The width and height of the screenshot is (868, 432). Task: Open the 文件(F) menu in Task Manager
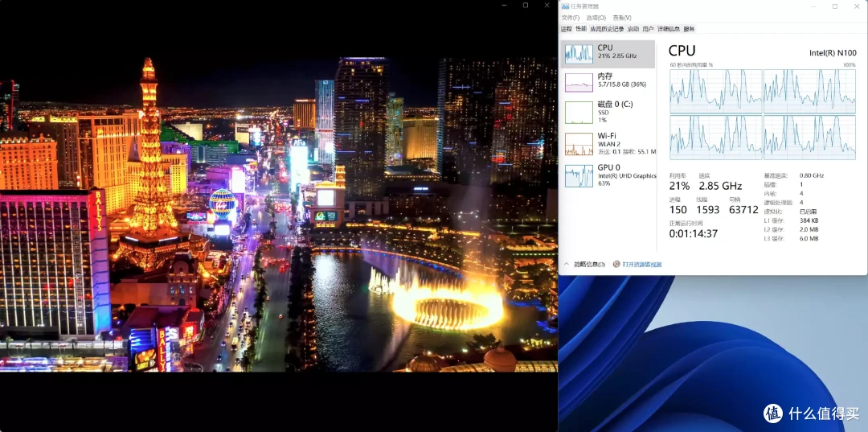tap(571, 18)
